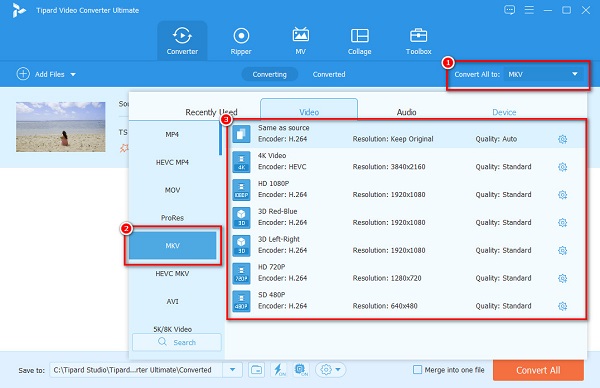The width and height of the screenshot is (600, 388).
Task: Click the Same as source preset icon
Action: pos(241,134)
